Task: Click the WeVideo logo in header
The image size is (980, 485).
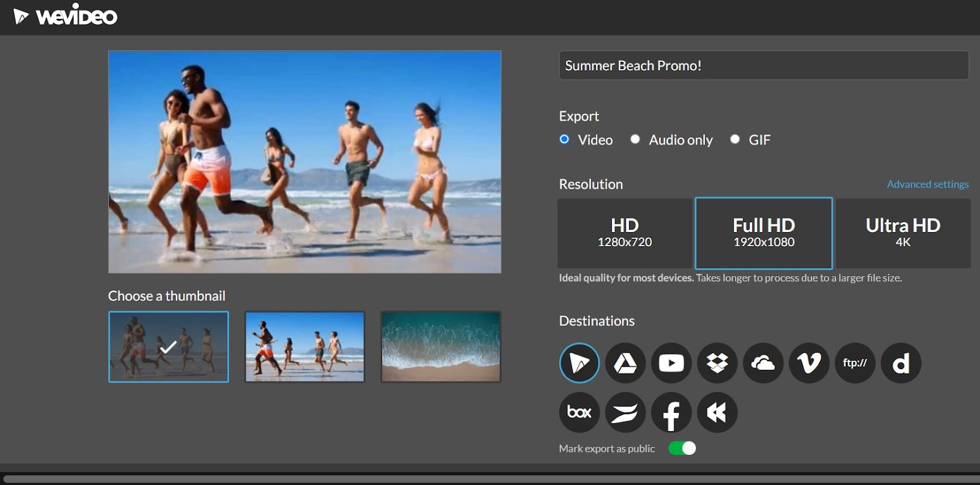Action: pos(66,16)
